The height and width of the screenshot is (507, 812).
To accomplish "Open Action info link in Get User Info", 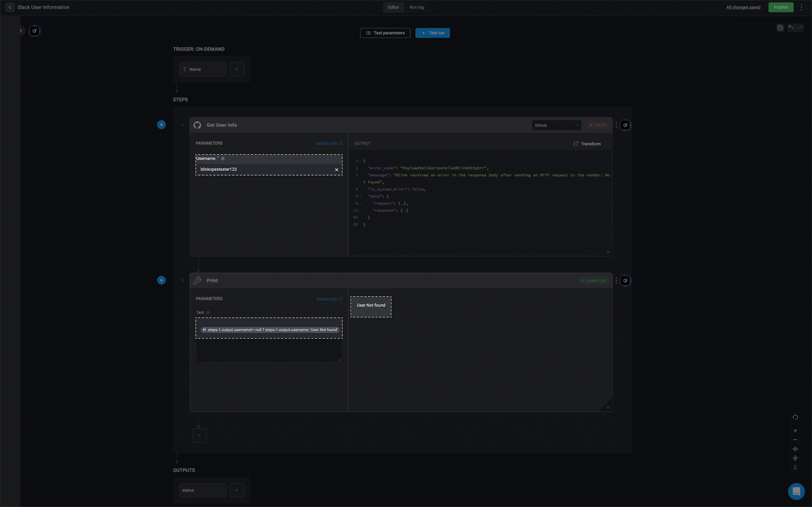I will [x=329, y=143].
